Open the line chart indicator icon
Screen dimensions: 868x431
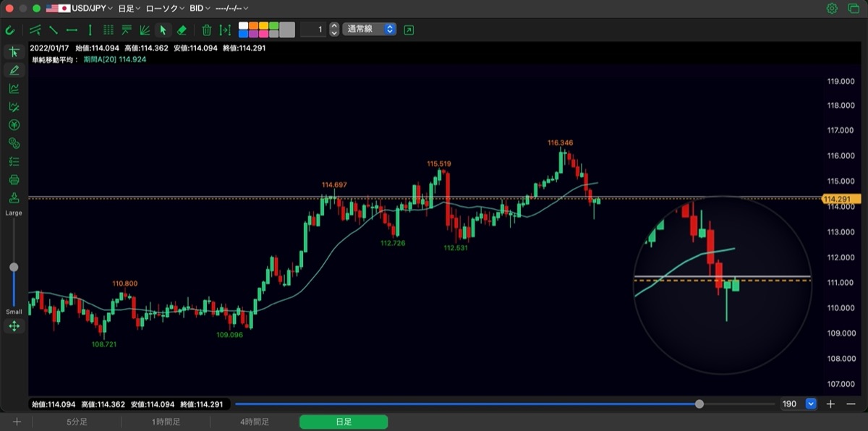[x=14, y=88]
